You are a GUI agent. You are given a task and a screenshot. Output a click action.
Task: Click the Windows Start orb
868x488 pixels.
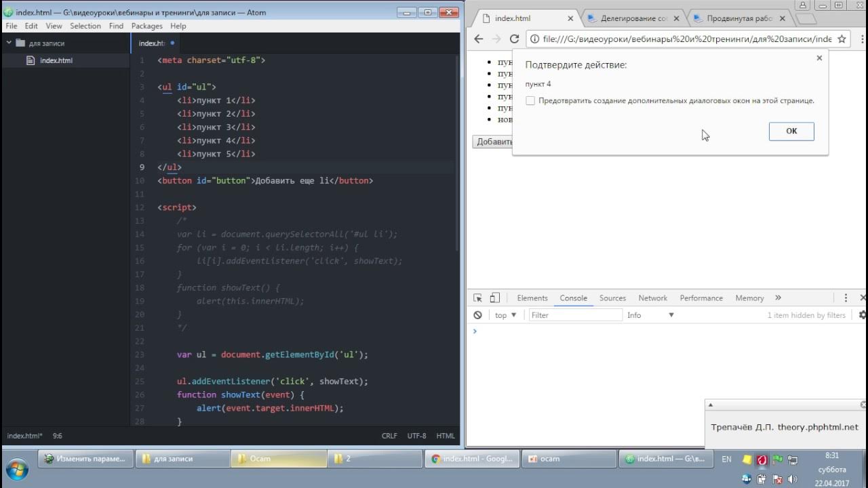pyautogui.click(x=16, y=468)
